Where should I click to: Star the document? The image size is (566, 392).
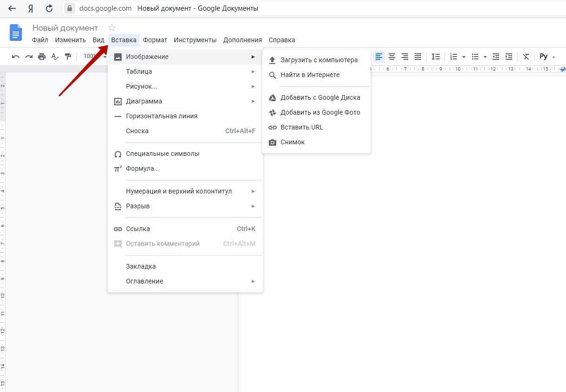tap(111, 28)
